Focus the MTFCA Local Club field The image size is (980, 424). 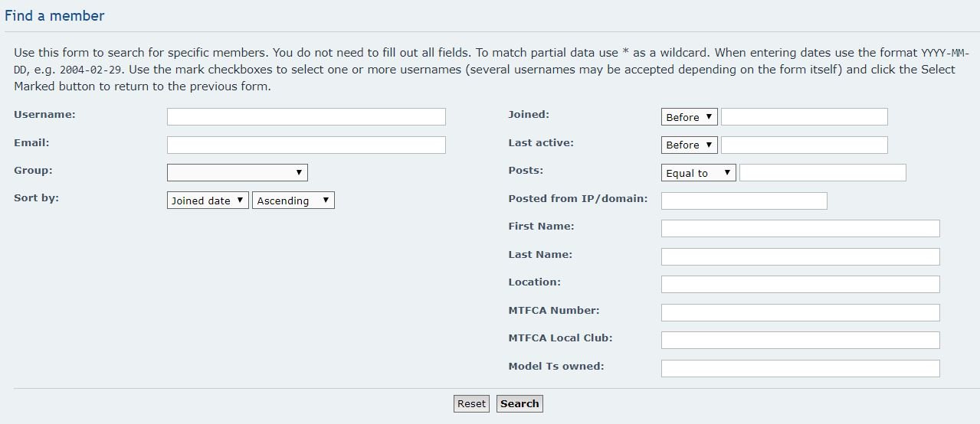click(x=800, y=340)
